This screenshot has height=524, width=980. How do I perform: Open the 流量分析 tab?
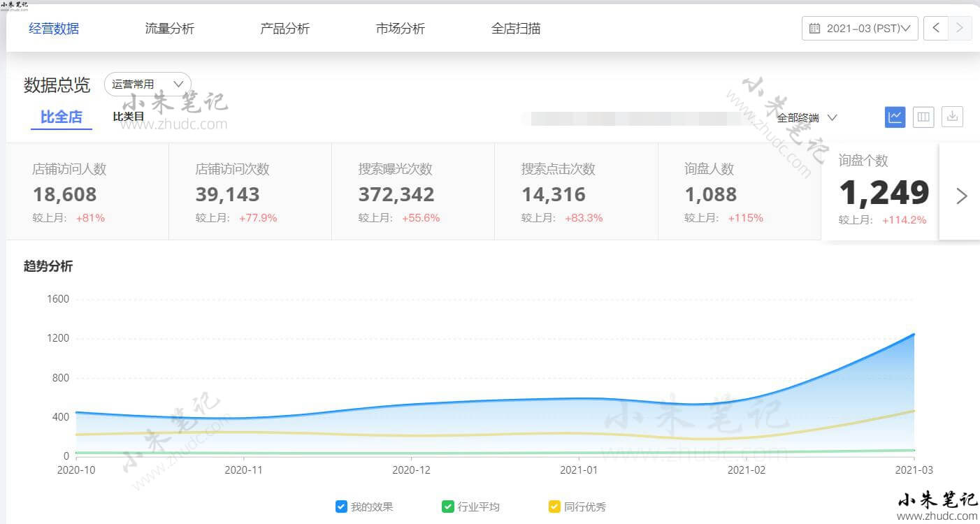170,29
